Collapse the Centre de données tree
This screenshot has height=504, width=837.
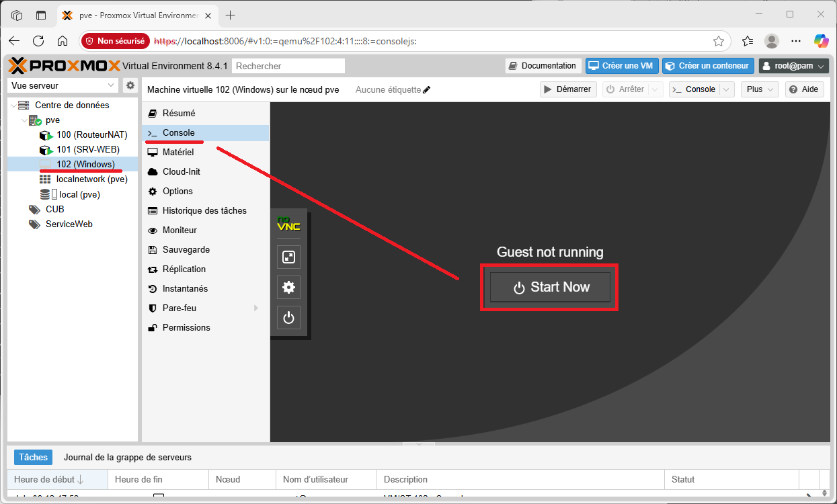click(x=13, y=106)
